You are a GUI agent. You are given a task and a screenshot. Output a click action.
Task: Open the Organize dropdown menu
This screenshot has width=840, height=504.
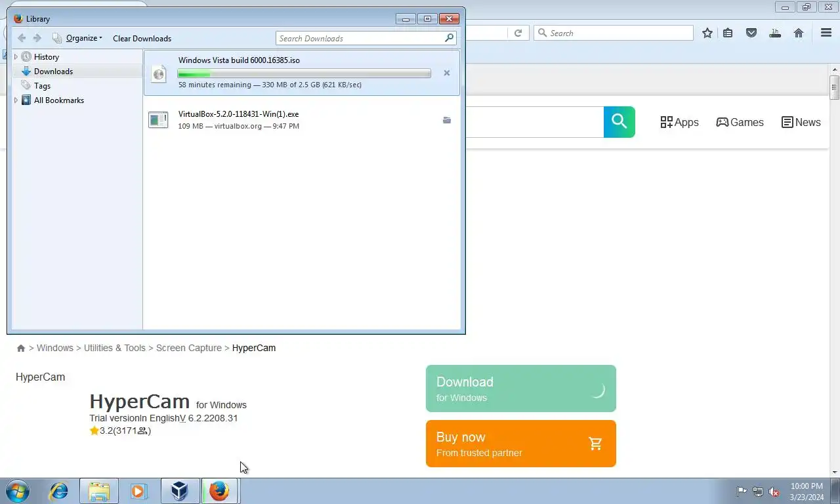[77, 38]
